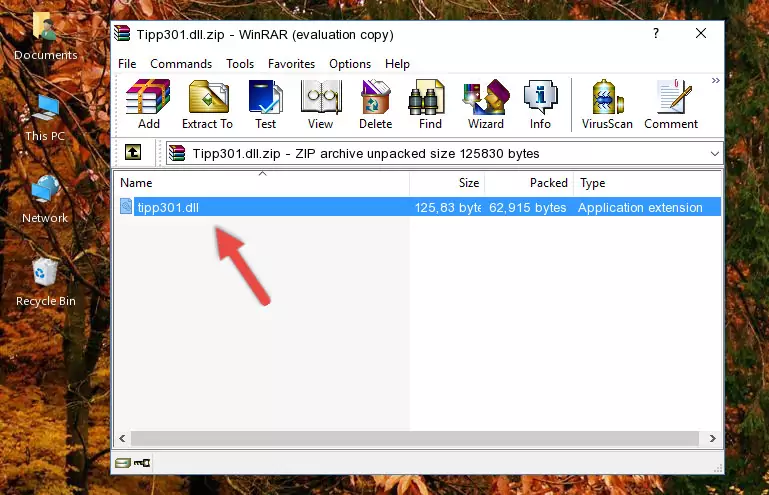Open the View file tool

coord(321,104)
